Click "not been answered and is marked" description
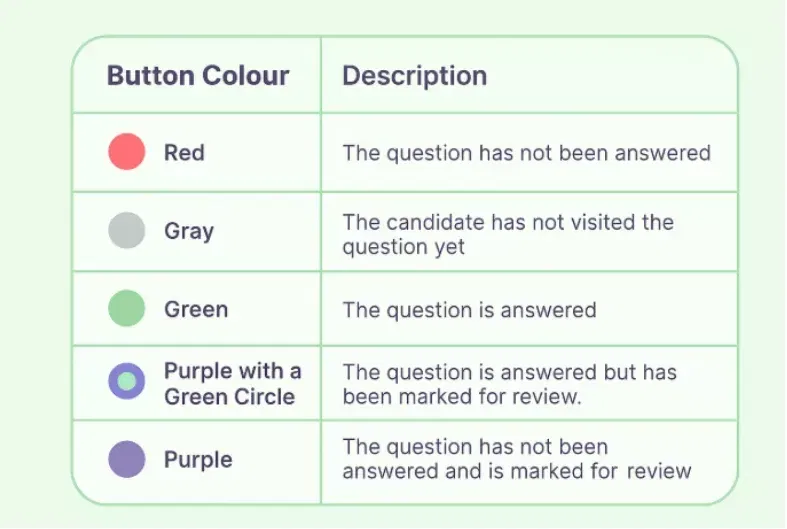 517,459
